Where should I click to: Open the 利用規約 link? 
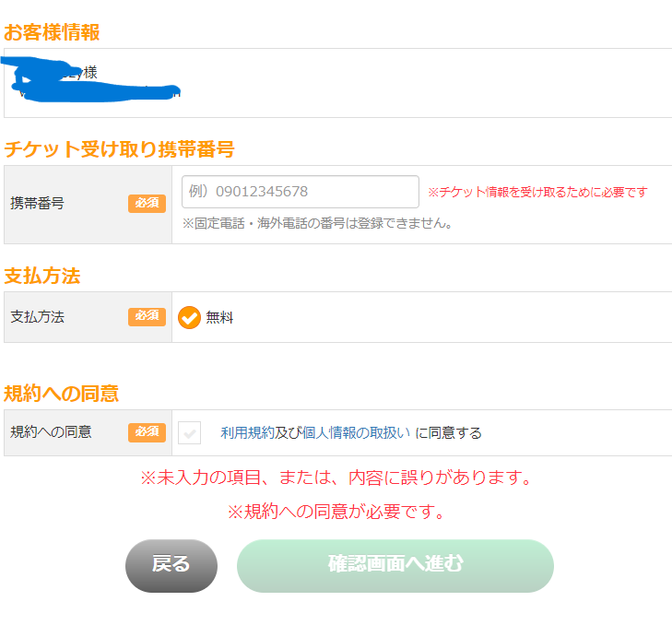[247, 432]
